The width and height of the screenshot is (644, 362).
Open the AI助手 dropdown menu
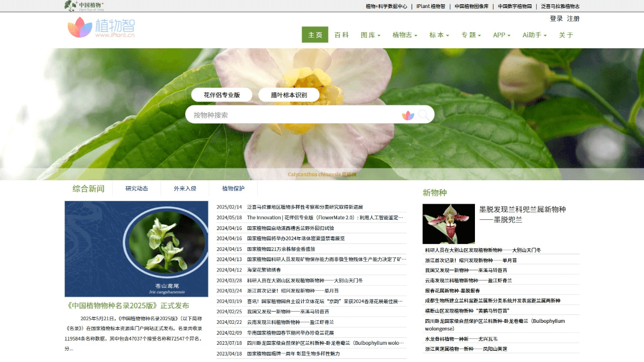(x=535, y=35)
